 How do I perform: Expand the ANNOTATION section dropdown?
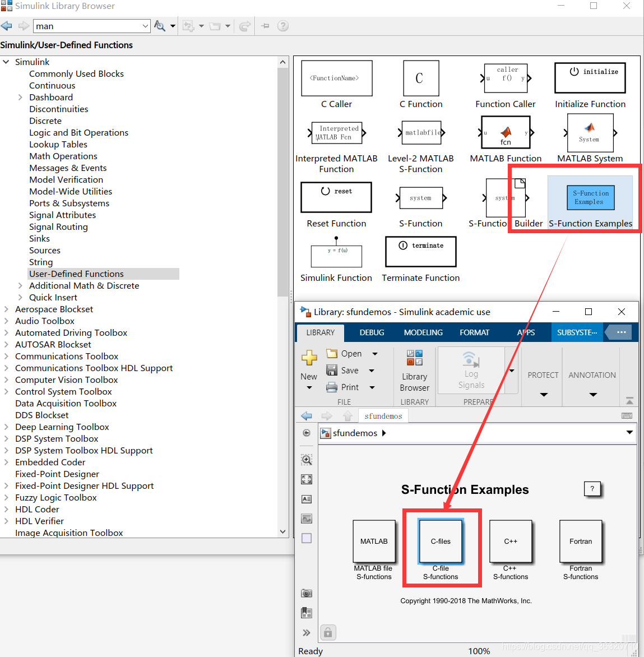[594, 395]
